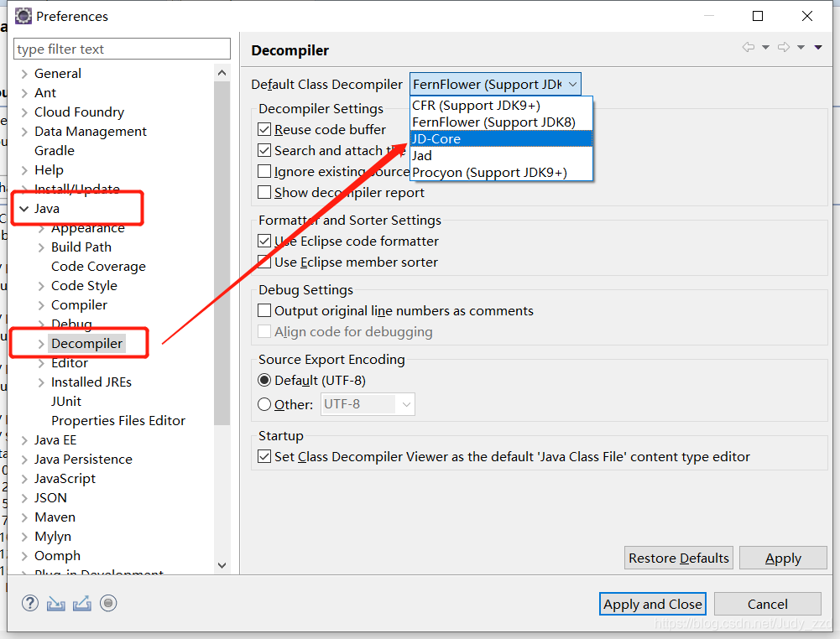Toggle Use Eclipse member sorter checkbox
The image size is (840, 639).
click(x=264, y=262)
